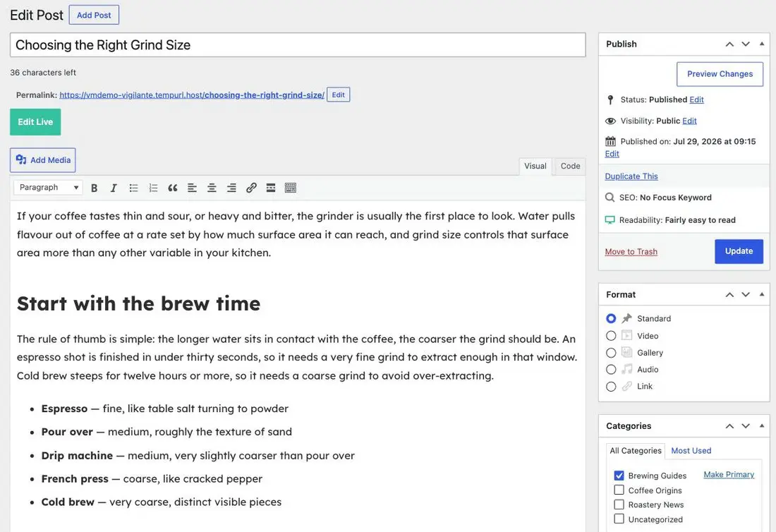Make Brewing Guides the primary category
Screen dimensions: 776x532
(729, 475)
